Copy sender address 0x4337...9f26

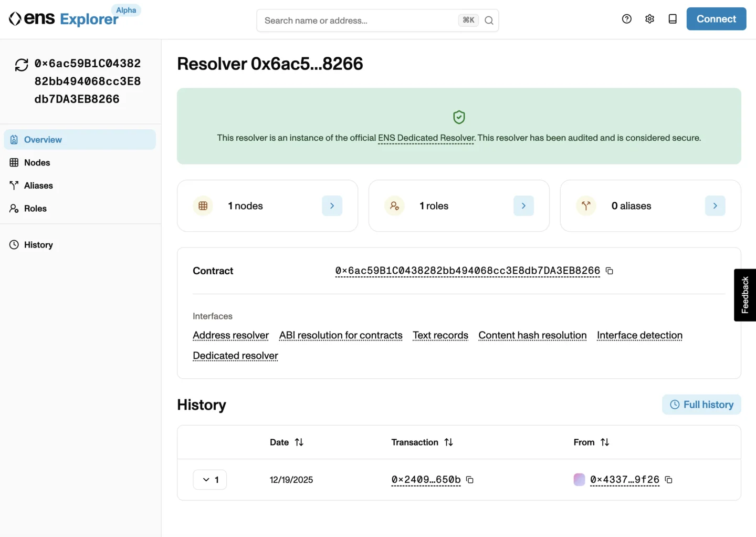[x=668, y=480]
